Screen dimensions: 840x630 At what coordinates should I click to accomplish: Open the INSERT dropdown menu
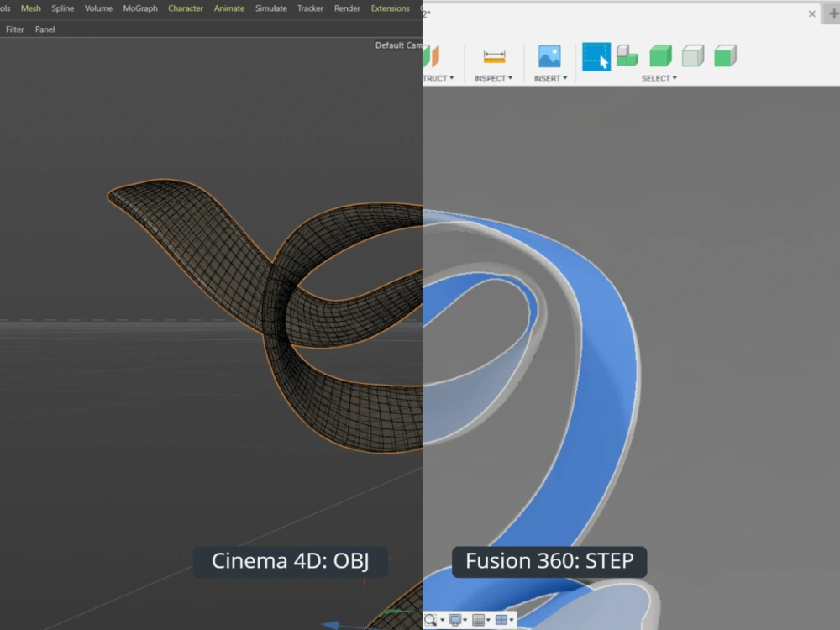[x=549, y=78]
